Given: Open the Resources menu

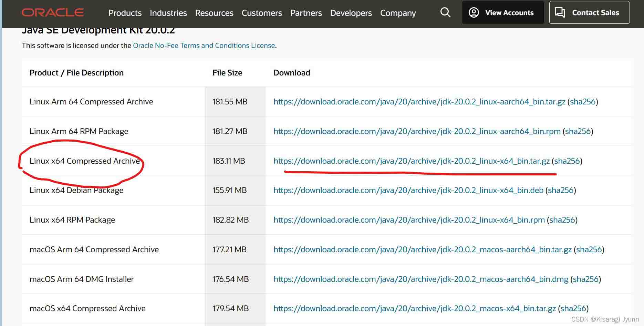Looking at the screenshot, I should coord(214,13).
